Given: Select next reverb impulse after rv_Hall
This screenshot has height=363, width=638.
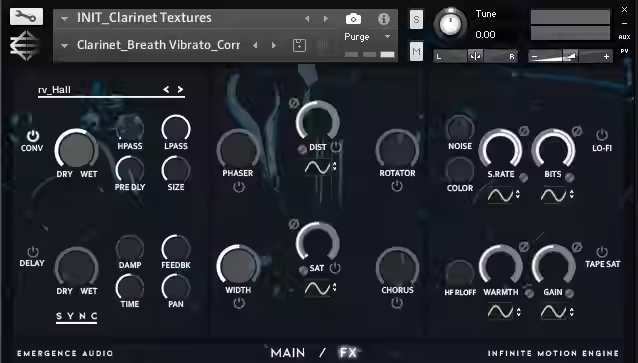Looking at the screenshot, I should coord(180,89).
